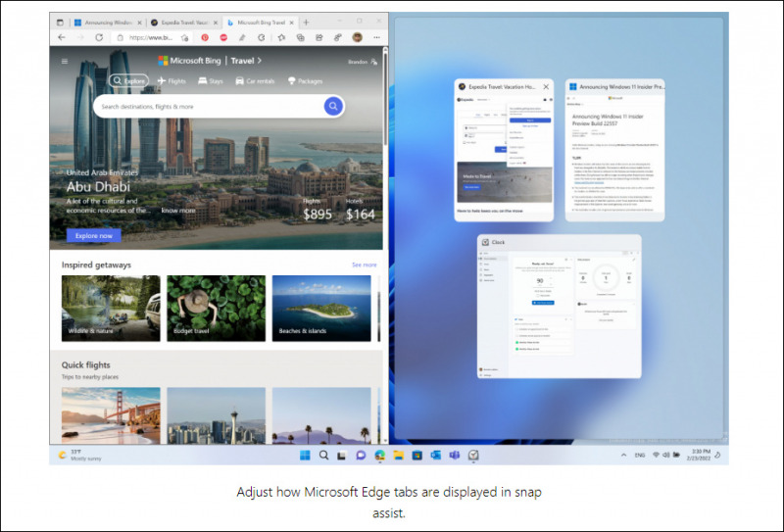Viewport: 784px width, 532px height.
Task: Select the Explore option on Bing Travel
Action: [129, 81]
